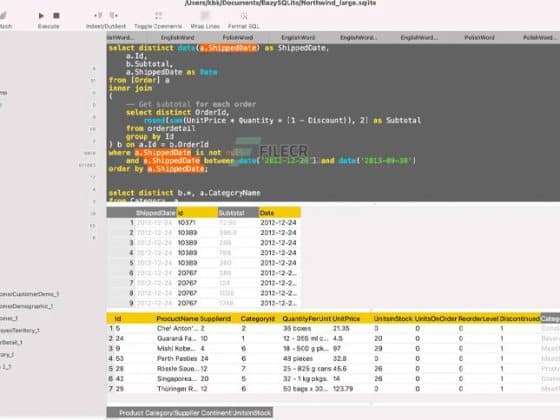Open the table ending 'Territory_1' in sidebar
The width and height of the screenshot is (560, 420).
(x=20, y=330)
